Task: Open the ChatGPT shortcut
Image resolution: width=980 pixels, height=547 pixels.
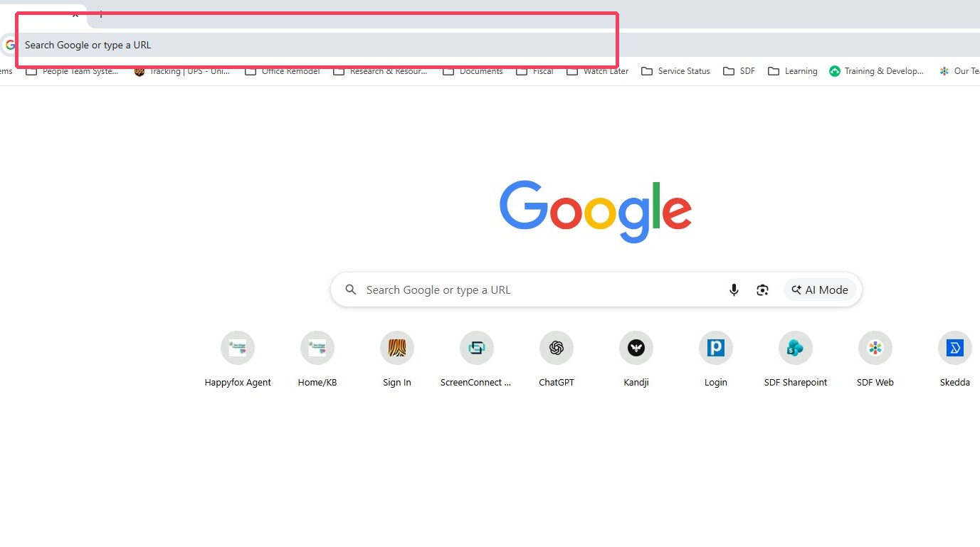Action: pos(557,360)
